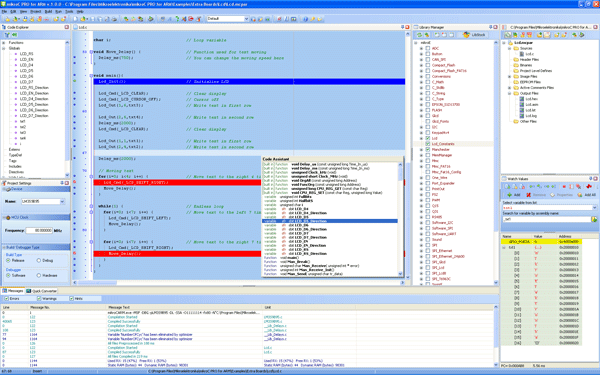Click the help icon in the main toolbar
Viewport: 600px width, 375px height.
(x=306, y=19)
